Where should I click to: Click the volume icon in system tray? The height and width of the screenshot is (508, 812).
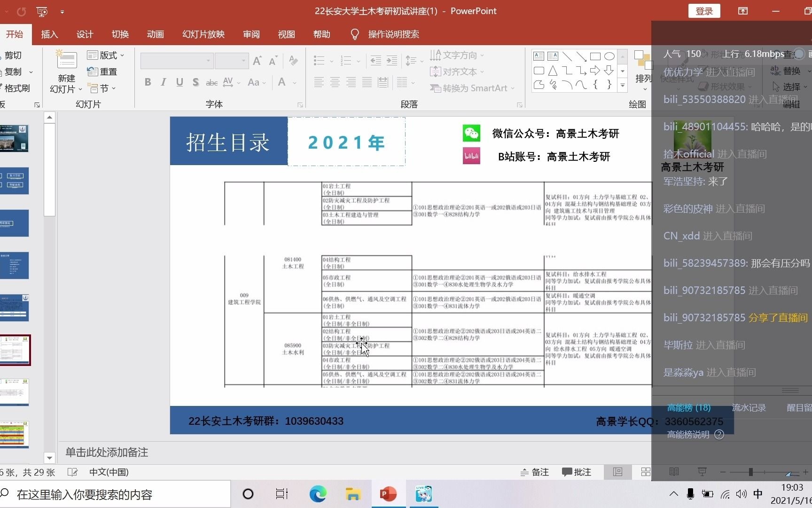(742, 494)
